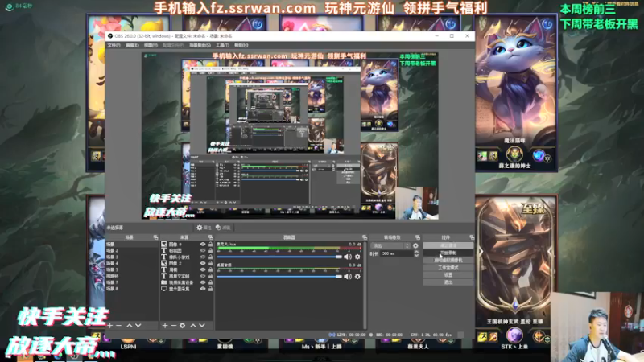This screenshot has height=362, width=644.
Task: Select 场景 5 in scenes list
Action: [131, 269]
